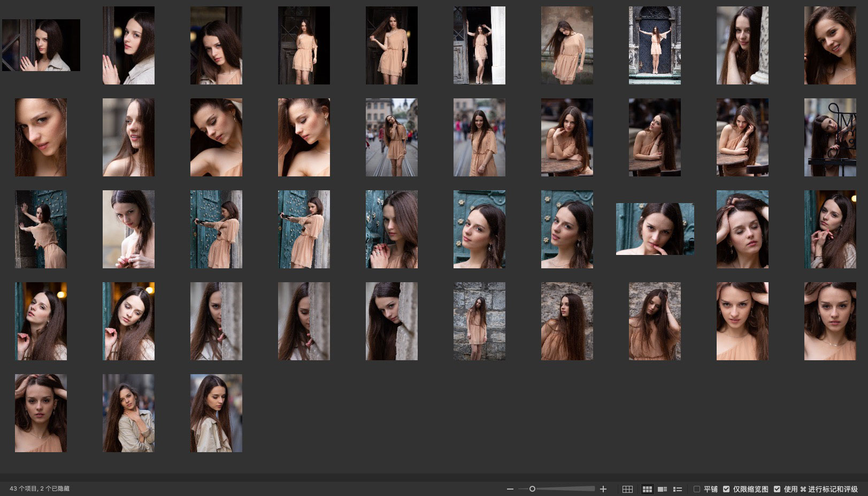The height and width of the screenshot is (496, 868).
Task: Click the minus icon to shrink thumbnails
Action: coord(510,489)
